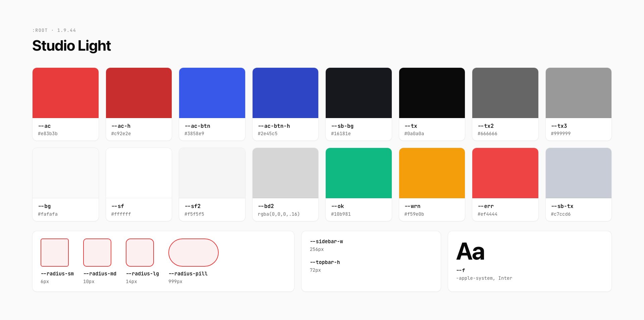Click the Studio Light heading

click(x=71, y=46)
